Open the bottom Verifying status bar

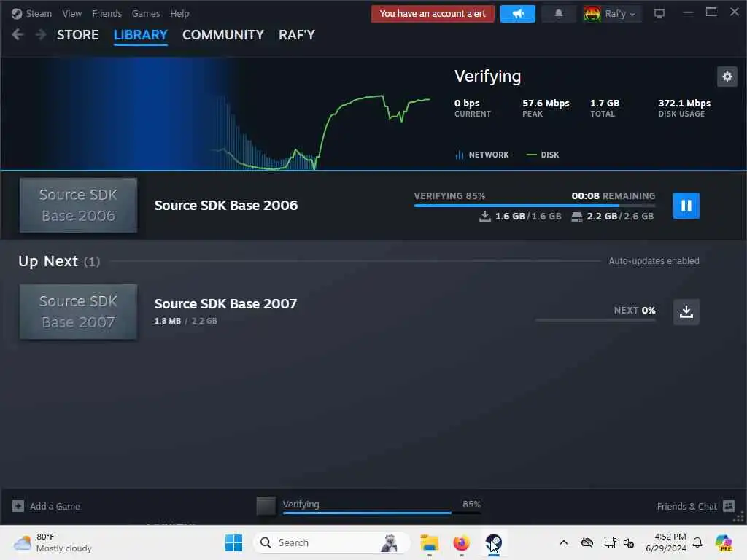[x=381, y=507]
